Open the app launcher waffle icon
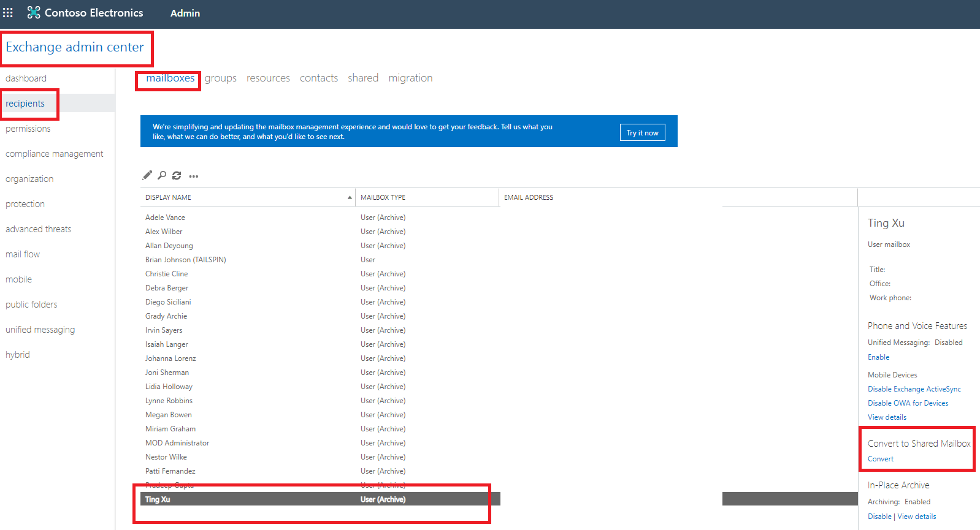The height and width of the screenshot is (530, 980). coord(8,12)
